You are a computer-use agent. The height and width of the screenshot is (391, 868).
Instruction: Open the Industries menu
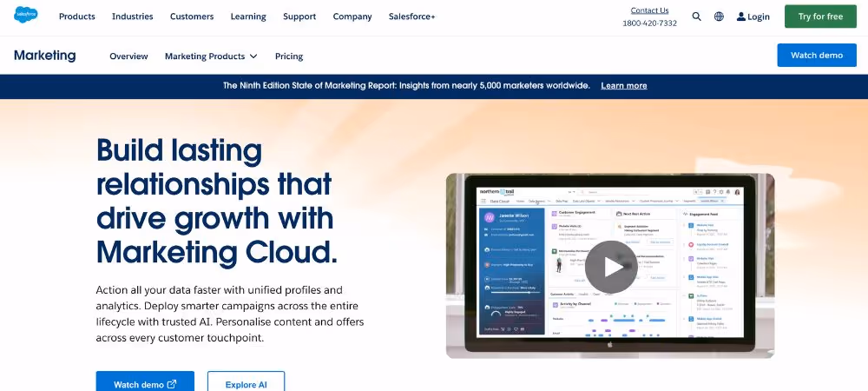click(x=132, y=17)
